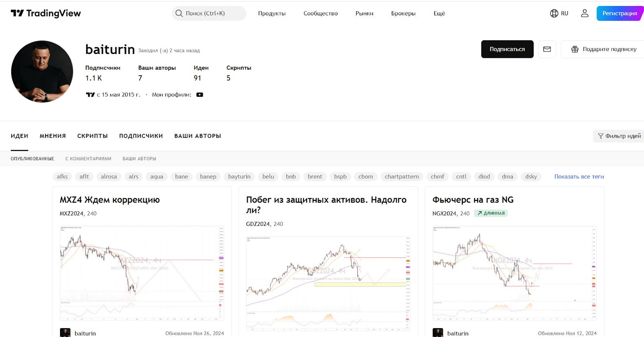Click the gift icon in Подарите подписку
Image resolution: width=644 pixels, height=337 pixels.
(x=575, y=49)
